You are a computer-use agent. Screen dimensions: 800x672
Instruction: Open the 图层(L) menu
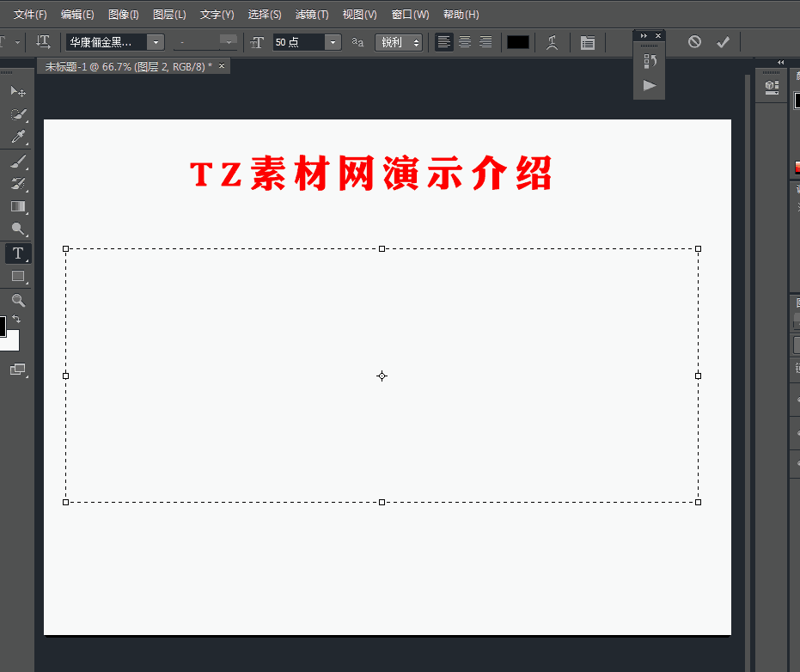169,15
